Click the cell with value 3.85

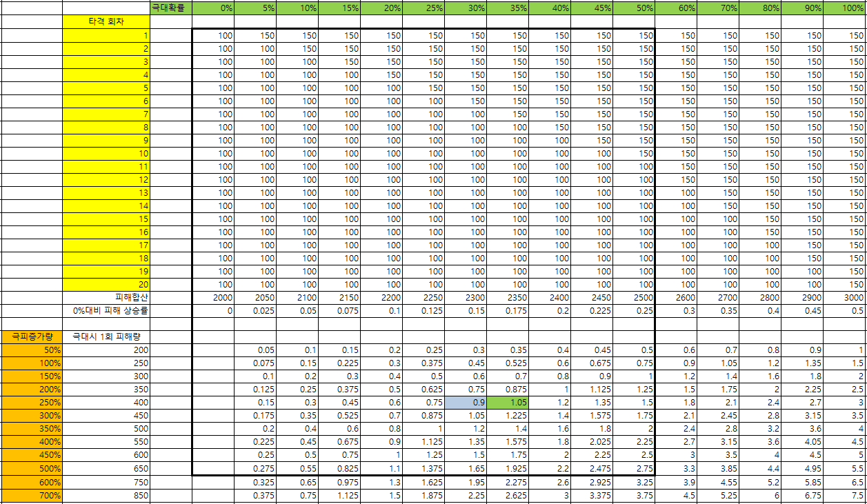tap(718, 468)
